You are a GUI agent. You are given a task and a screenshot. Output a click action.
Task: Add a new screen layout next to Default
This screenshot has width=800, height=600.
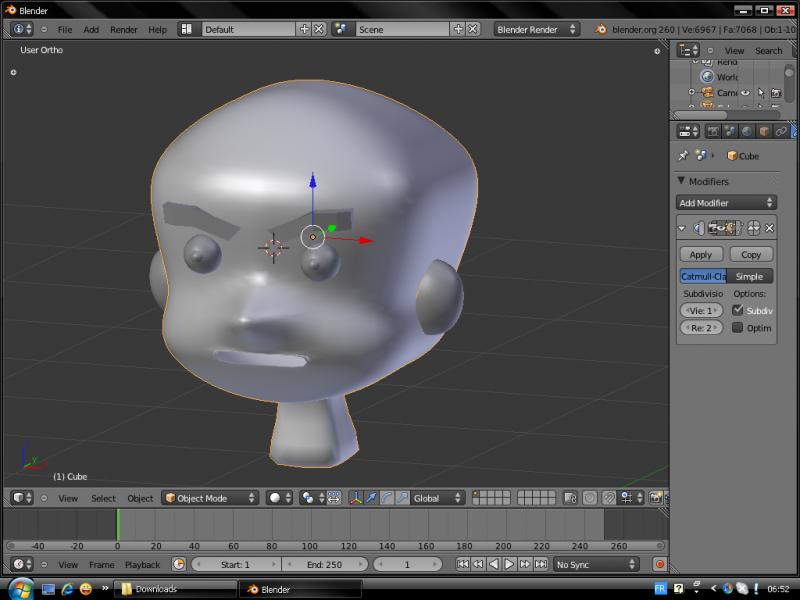click(x=304, y=29)
